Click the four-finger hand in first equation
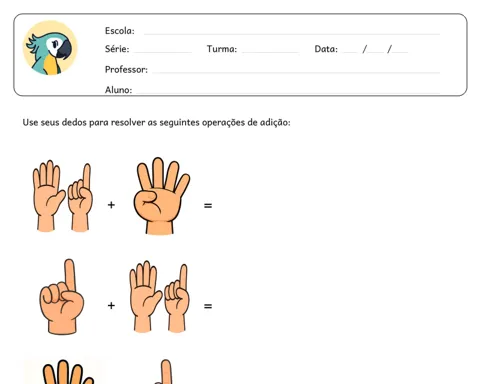Image resolution: width=480 pixels, height=384 pixels. point(161,196)
